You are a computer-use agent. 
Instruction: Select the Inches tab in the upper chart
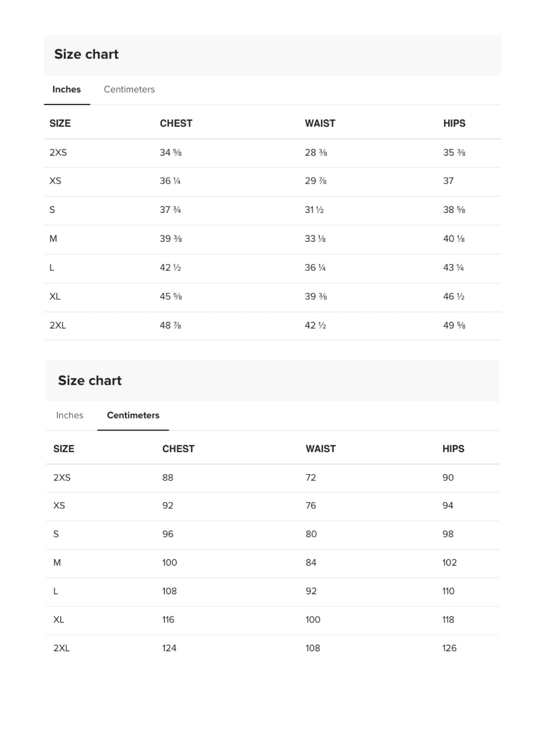[66, 89]
